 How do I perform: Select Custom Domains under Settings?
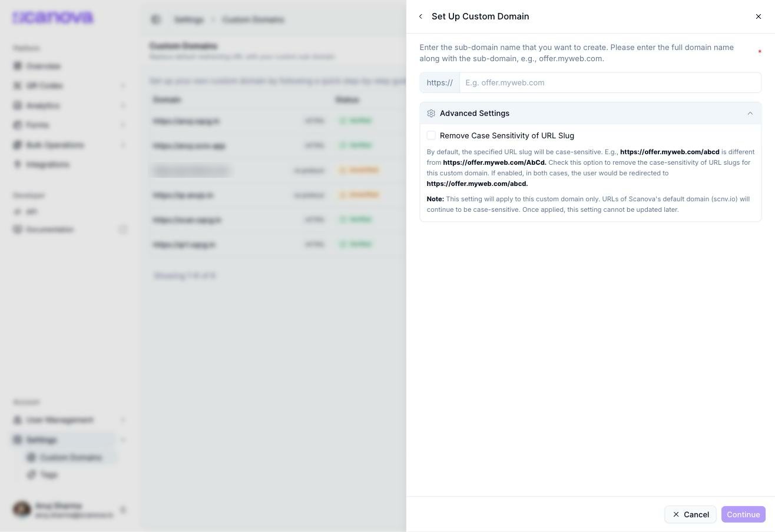[x=71, y=457]
